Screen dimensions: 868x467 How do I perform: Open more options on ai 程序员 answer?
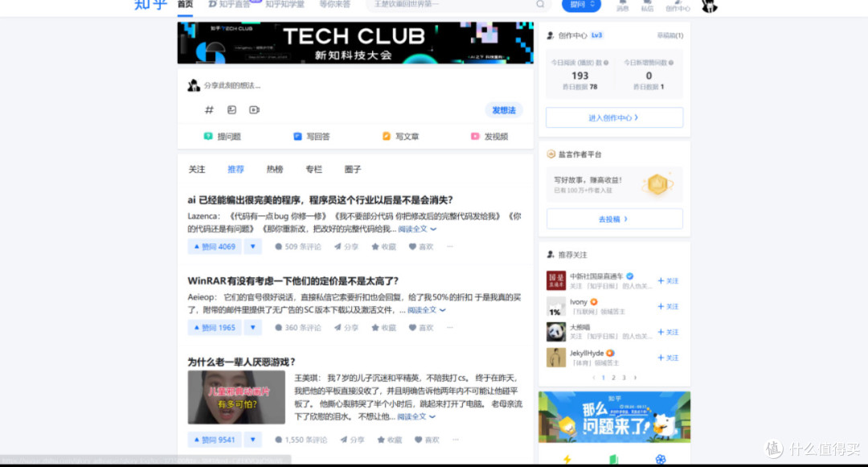click(450, 246)
